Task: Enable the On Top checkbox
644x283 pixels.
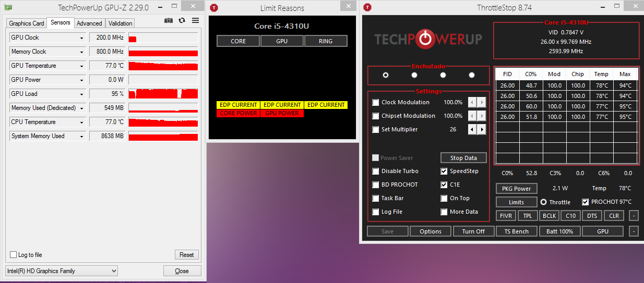Action: click(x=444, y=198)
